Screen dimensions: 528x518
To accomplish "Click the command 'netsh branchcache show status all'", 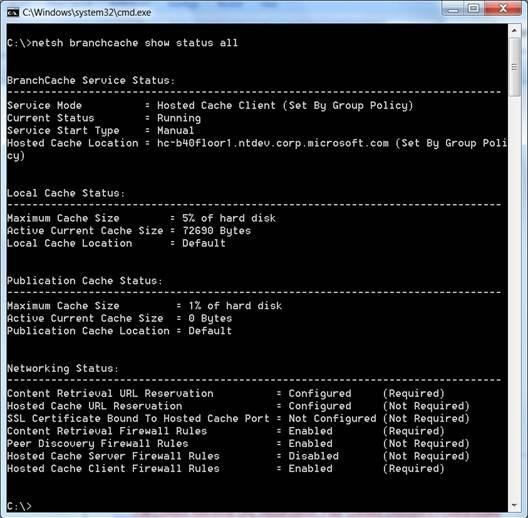I will [135, 43].
